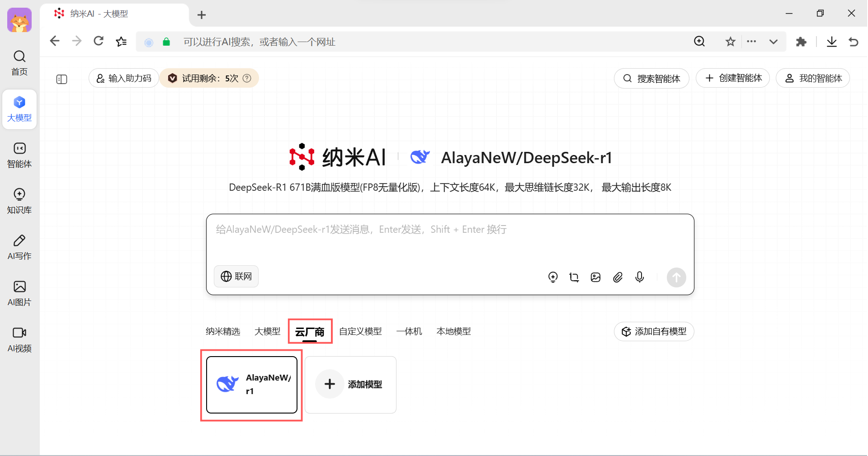The height and width of the screenshot is (456, 868).
Task: Switch to the 纳米精选 tab
Action: click(223, 331)
